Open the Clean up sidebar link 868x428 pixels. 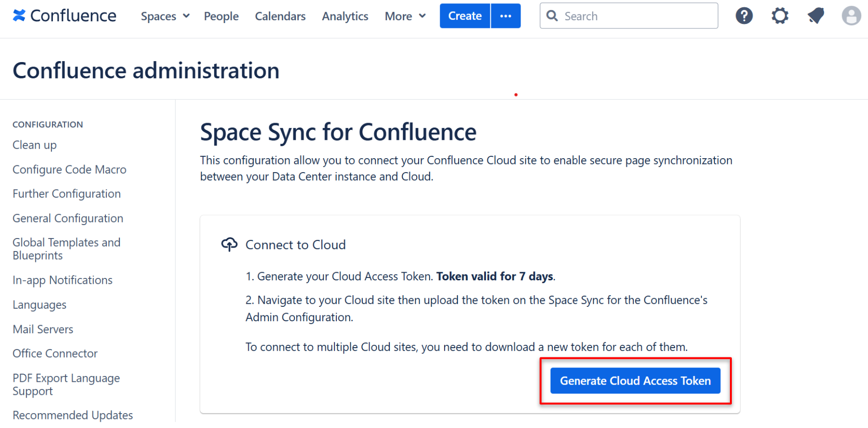point(35,145)
